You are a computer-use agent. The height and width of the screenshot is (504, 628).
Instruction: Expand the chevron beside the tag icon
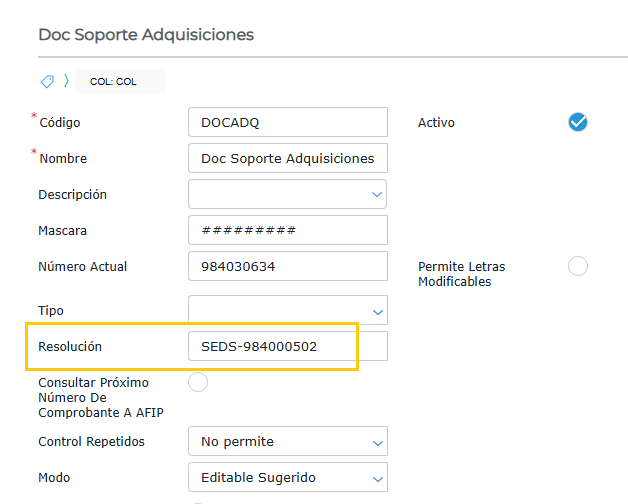tap(66, 81)
